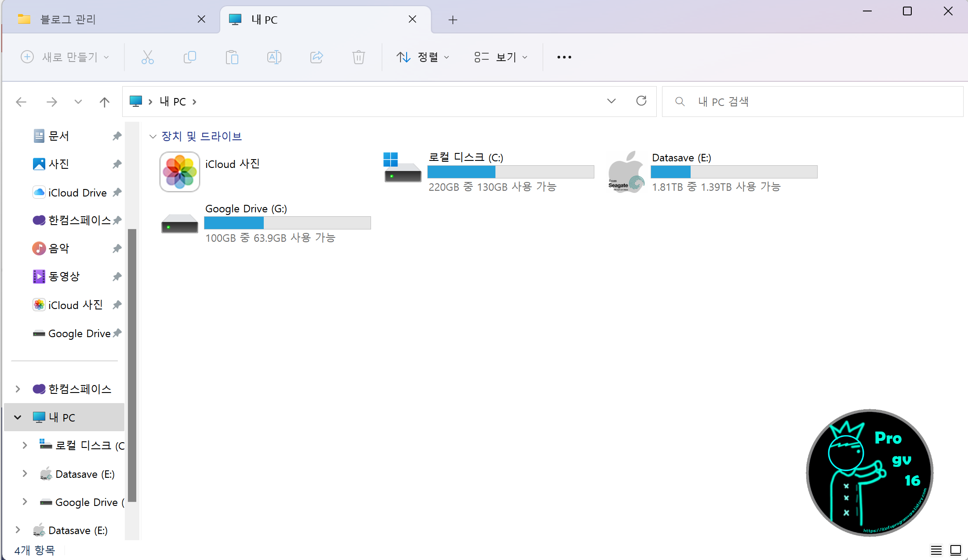The width and height of the screenshot is (968, 560).
Task: Switch to large icons view toggle
Action: [955, 550]
